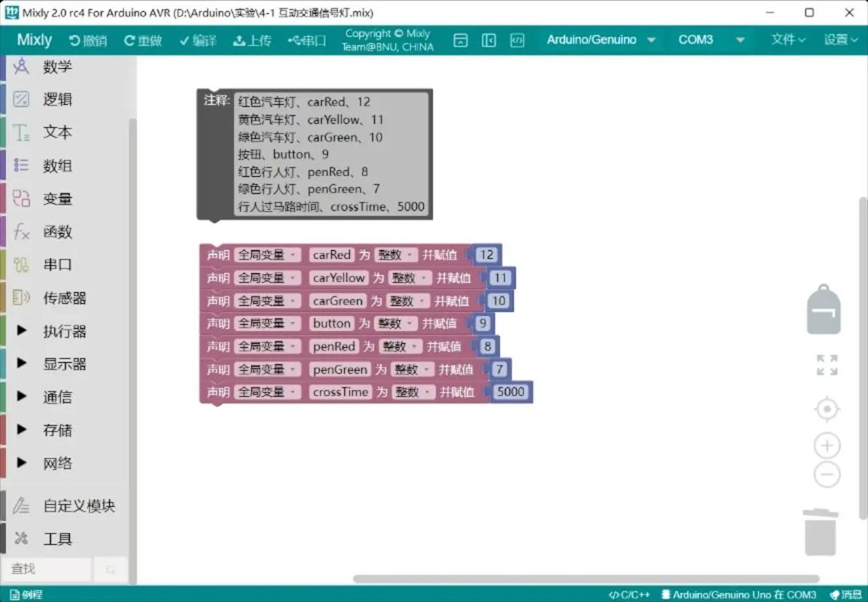Open the trash can in workspace
The image size is (868, 602).
click(821, 532)
